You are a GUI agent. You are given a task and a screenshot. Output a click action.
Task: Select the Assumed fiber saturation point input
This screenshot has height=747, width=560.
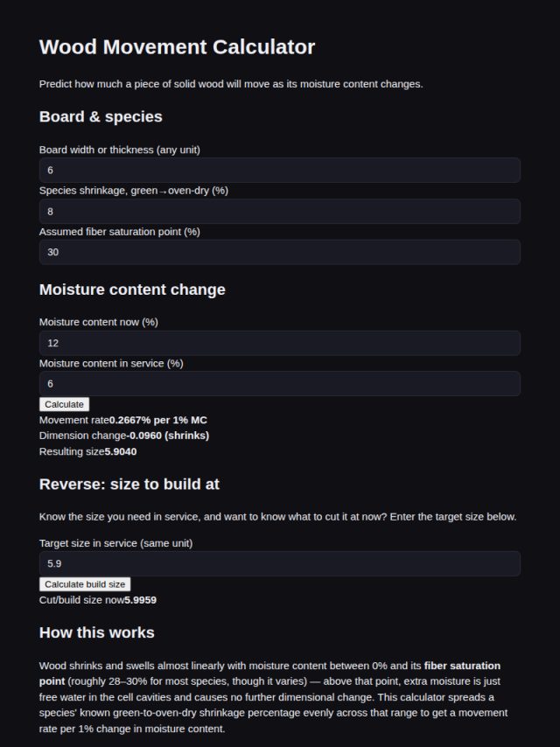click(280, 252)
